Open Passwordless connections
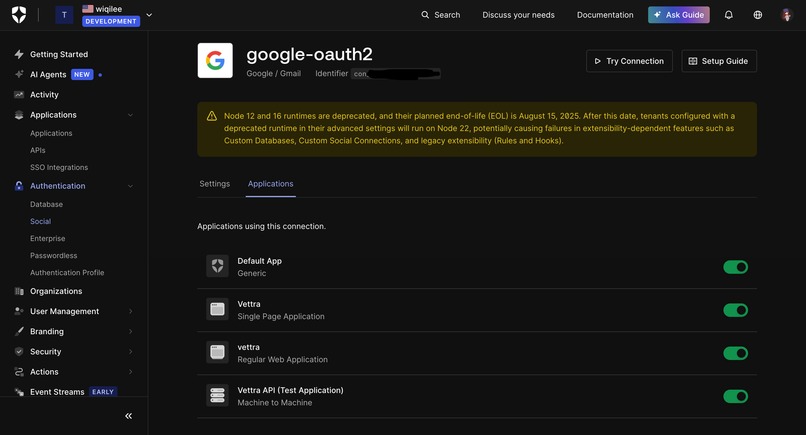806x435 pixels. point(53,255)
